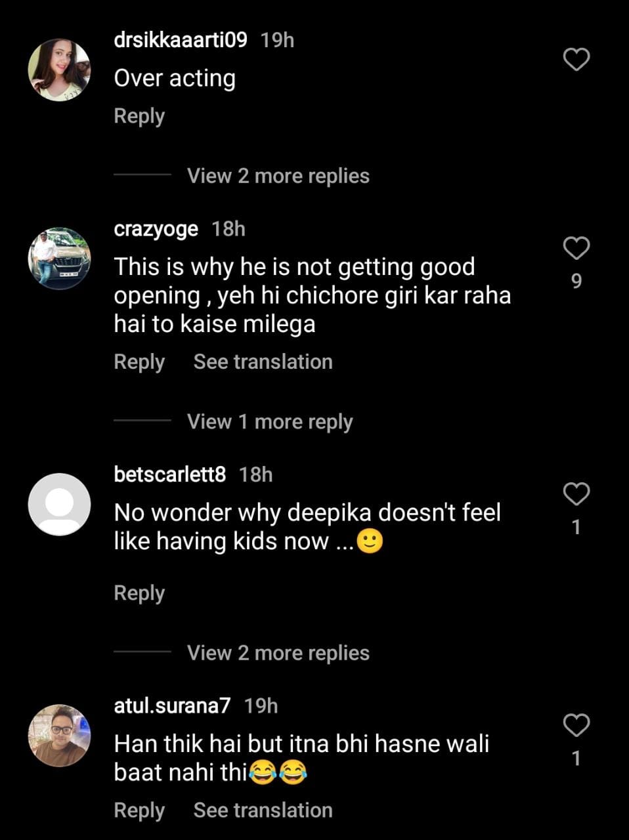Reply to atul.surana7's comment
629x840 pixels.
[x=139, y=810]
